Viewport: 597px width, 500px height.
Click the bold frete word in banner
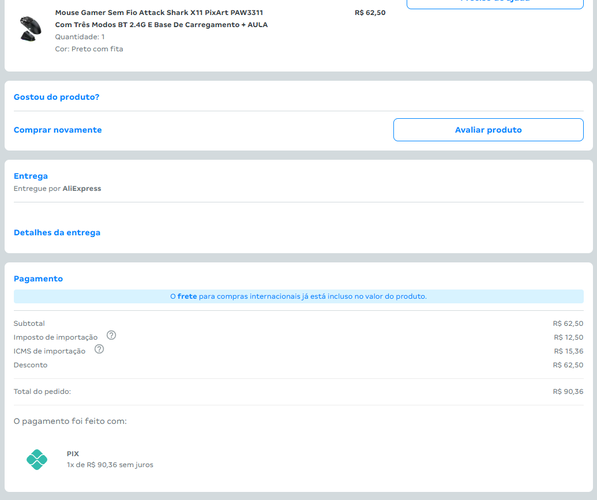(187, 296)
